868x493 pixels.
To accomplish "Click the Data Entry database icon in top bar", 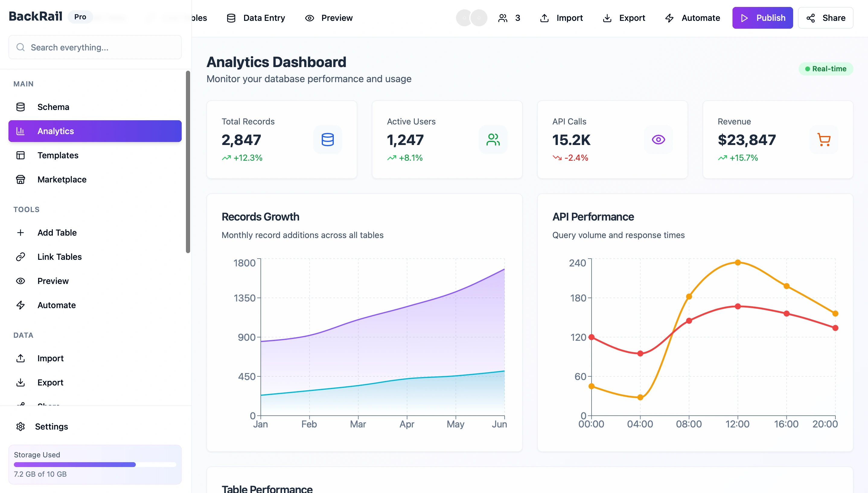I will click(x=231, y=18).
